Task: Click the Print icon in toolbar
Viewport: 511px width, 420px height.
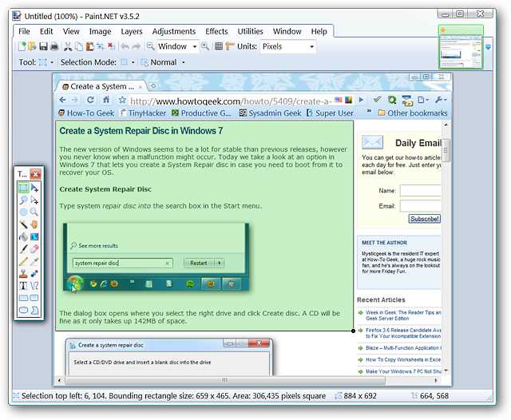Action: point(53,47)
